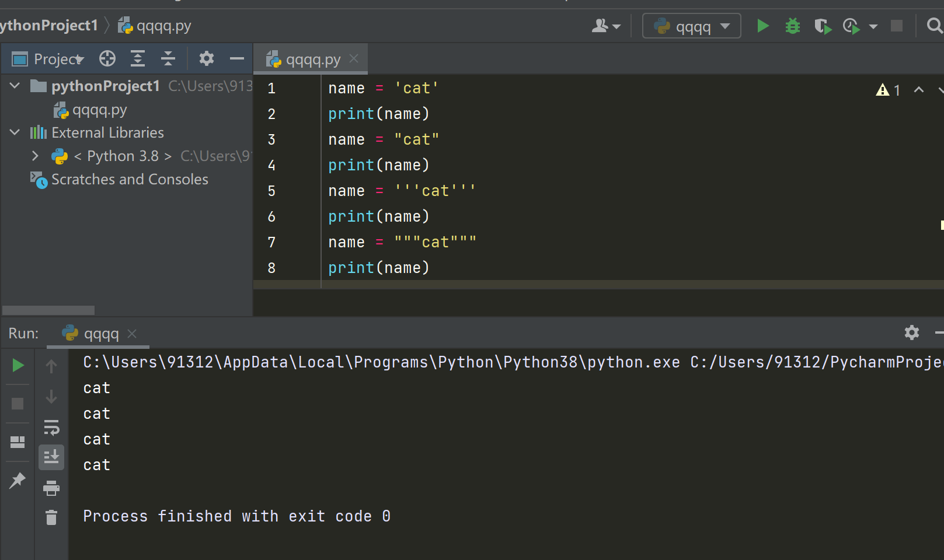944x560 pixels.
Task: Click the print(name) on line 8
Action: [x=378, y=268]
